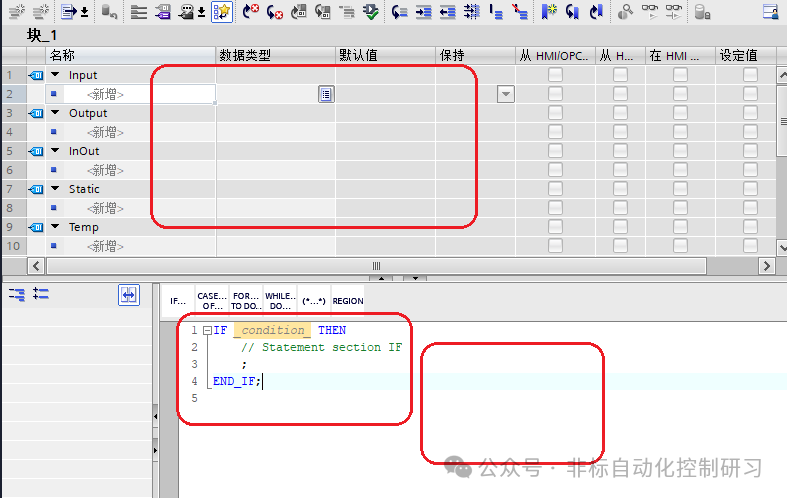Click the magnifier monitoring icon
The image size is (787, 498).
pyautogui.click(x=625, y=12)
